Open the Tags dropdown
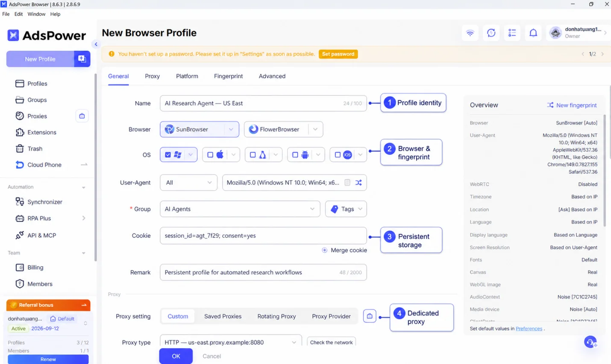 pos(346,209)
